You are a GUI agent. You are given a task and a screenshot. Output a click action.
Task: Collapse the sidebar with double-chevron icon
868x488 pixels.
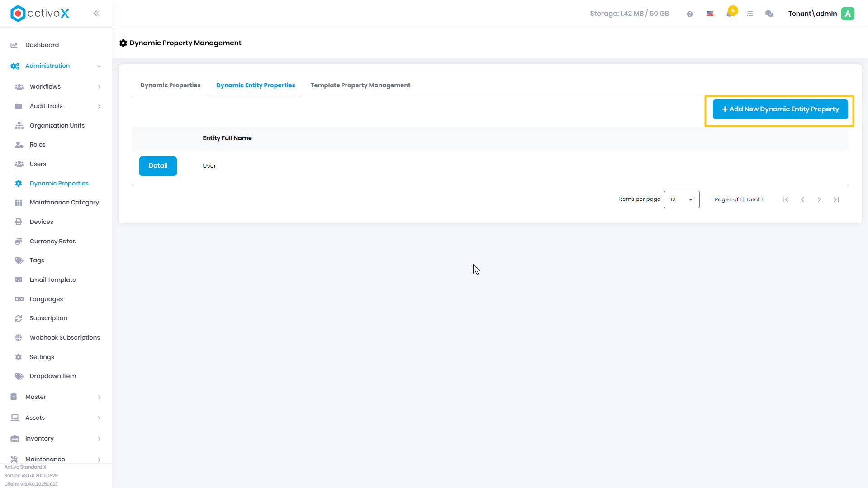(96, 14)
